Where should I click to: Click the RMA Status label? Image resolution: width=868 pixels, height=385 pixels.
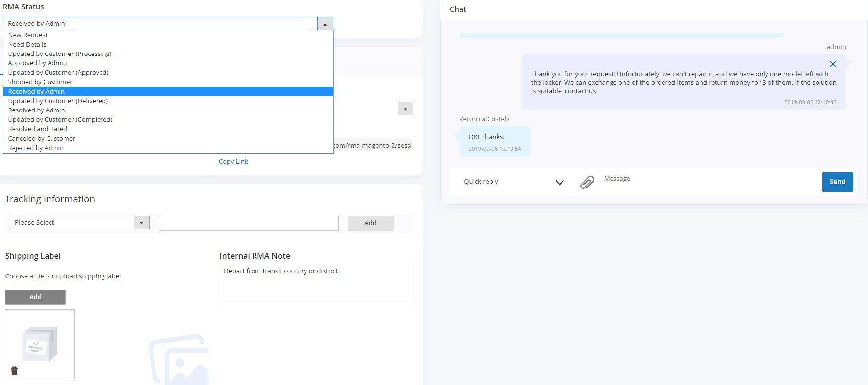(23, 7)
